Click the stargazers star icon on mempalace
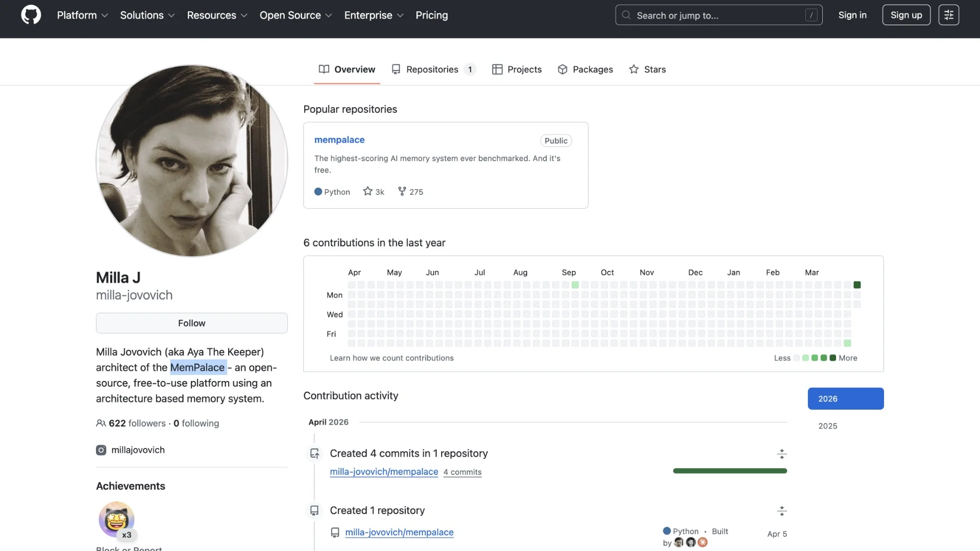This screenshot has height=551, width=980. [x=367, y=191]
